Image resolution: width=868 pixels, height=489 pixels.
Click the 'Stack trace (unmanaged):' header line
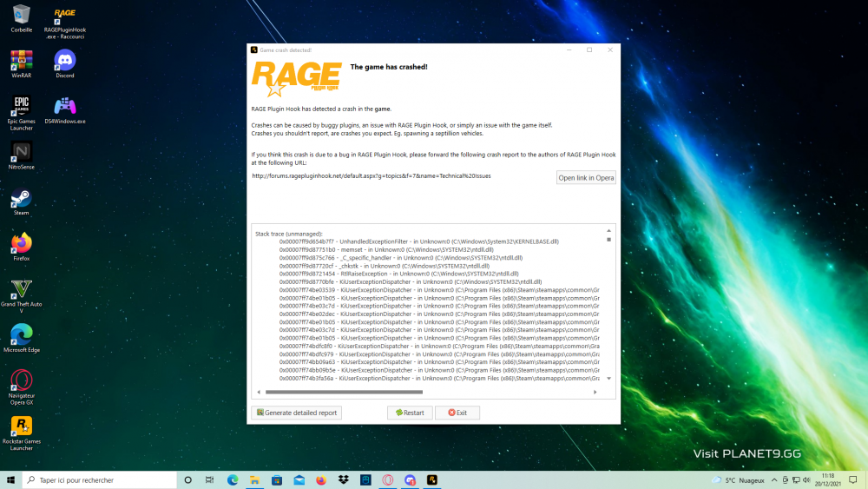click(288, 234)
